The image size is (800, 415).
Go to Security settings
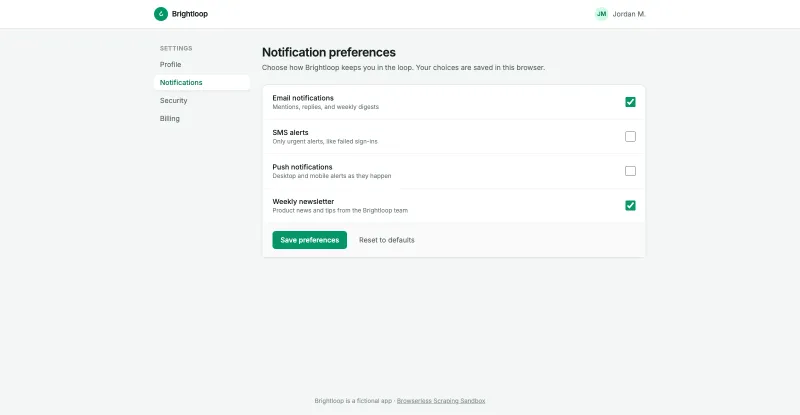pos(202,101)
